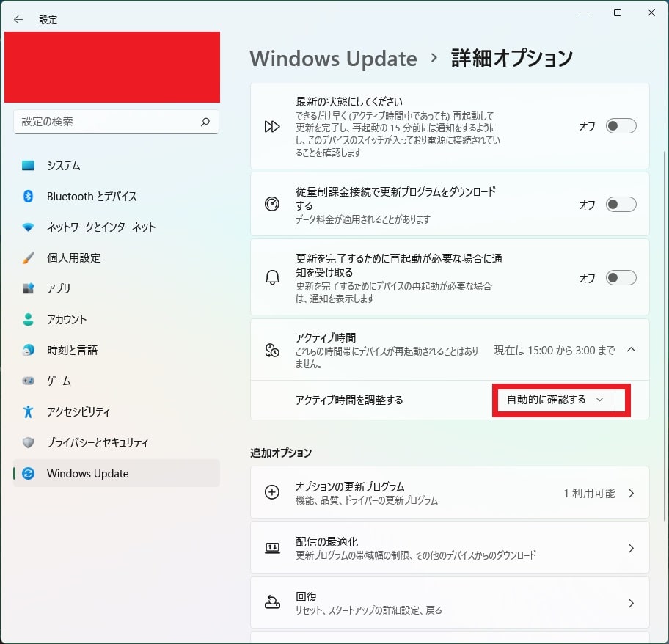
Task: Click the 配信の最適化 icon
Action: [272, 548]
